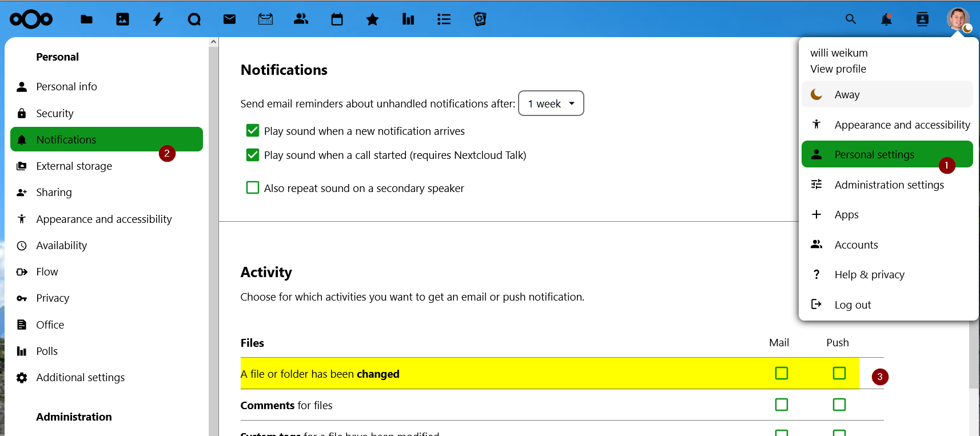This screenshot has height=436, width=980.
Task: Open the Calendar app icon
Action: click(x=337, y=19)
